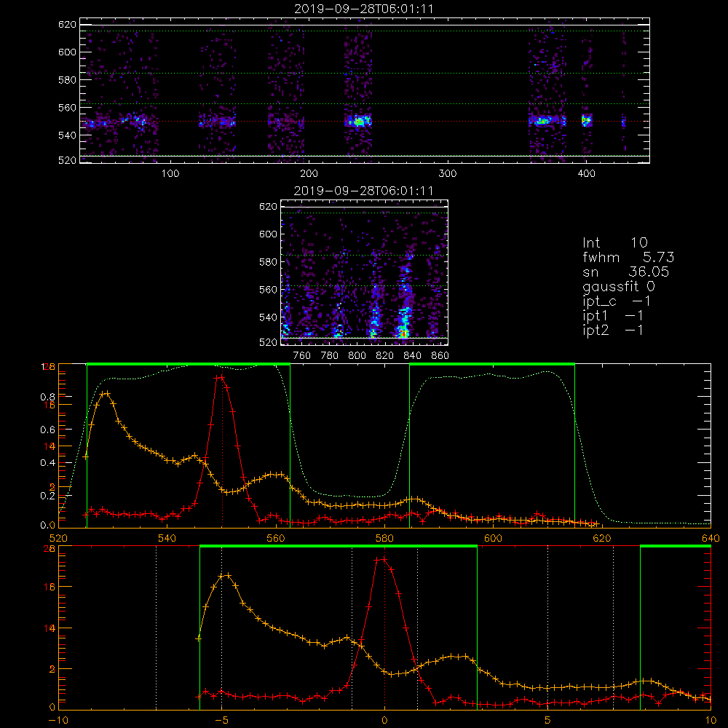
Task: Select the 'fwhm 5.73' parameter line
Action: point(628,257)
